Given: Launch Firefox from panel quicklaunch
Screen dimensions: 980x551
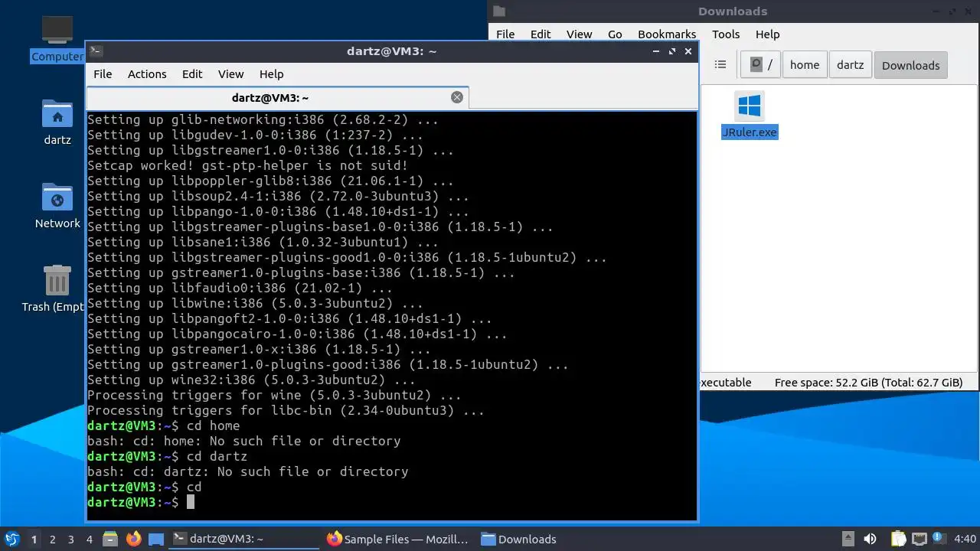Looking at the screenshot, I should click(x=133, y=539).
